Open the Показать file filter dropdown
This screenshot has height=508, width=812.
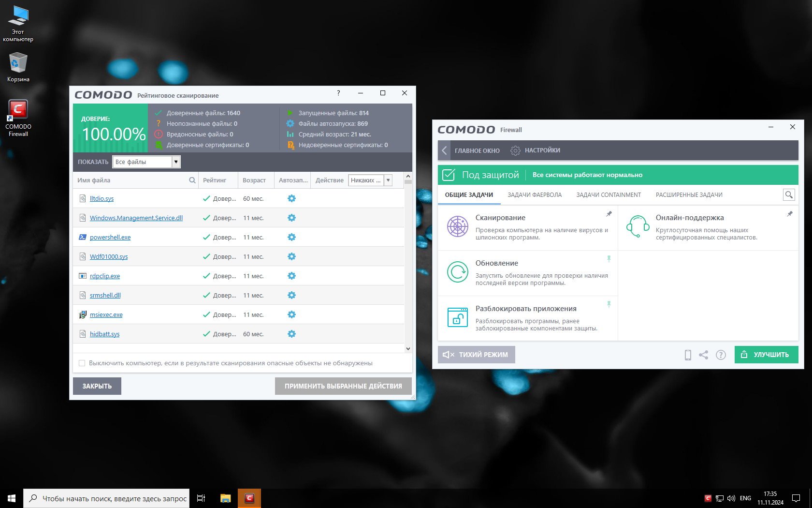click(x=146, y=162)
